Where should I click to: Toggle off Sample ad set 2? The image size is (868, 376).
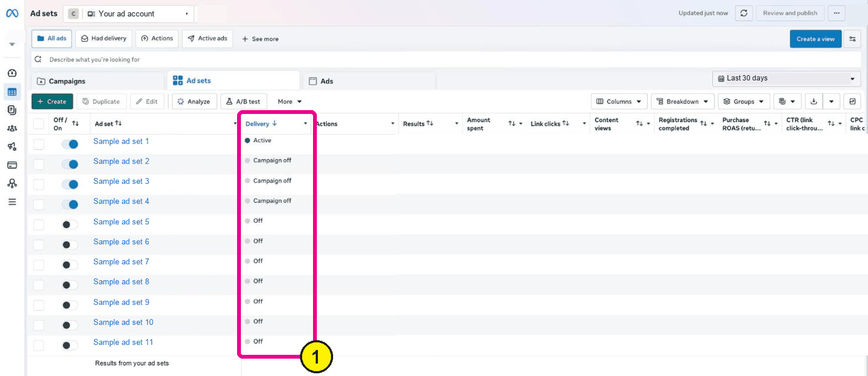[70, 164]
